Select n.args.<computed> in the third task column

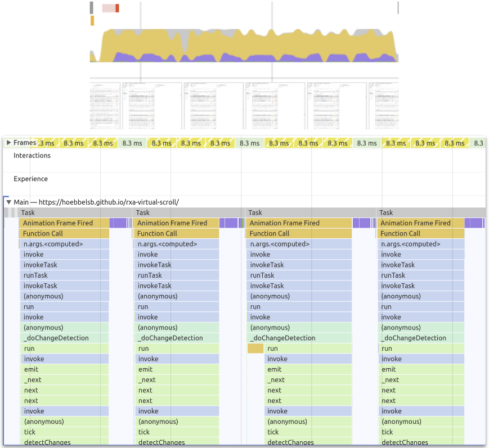point(299,244)
